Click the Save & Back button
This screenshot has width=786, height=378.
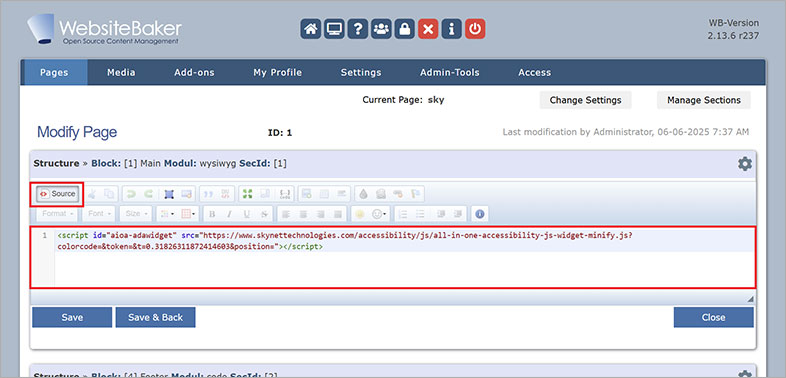155,317
